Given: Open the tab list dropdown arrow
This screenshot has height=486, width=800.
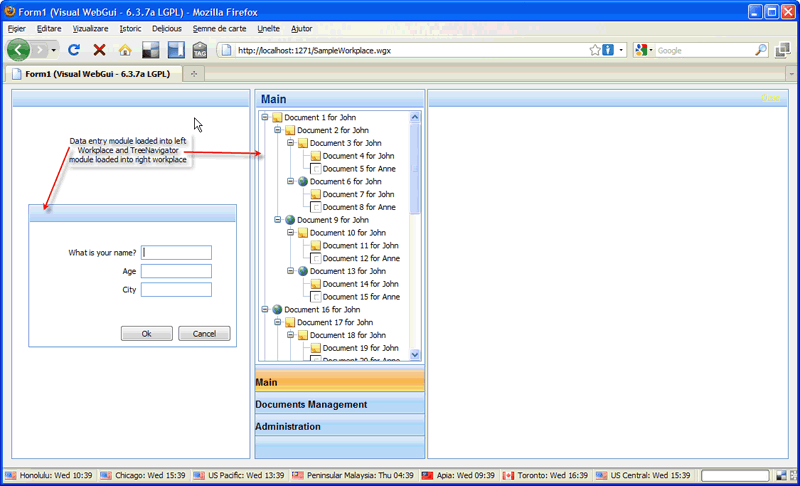Looking at the screenshot, I should [791, 74].
